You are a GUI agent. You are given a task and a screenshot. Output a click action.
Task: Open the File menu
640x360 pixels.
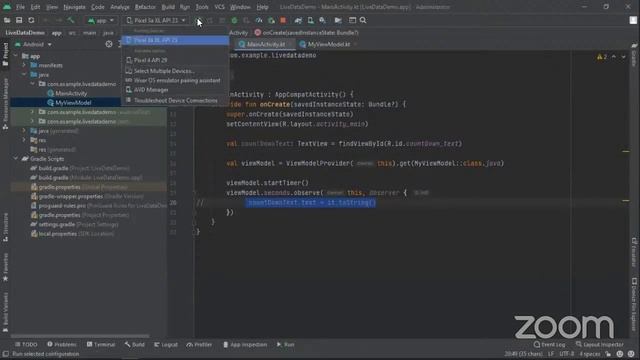coord(20,7)
